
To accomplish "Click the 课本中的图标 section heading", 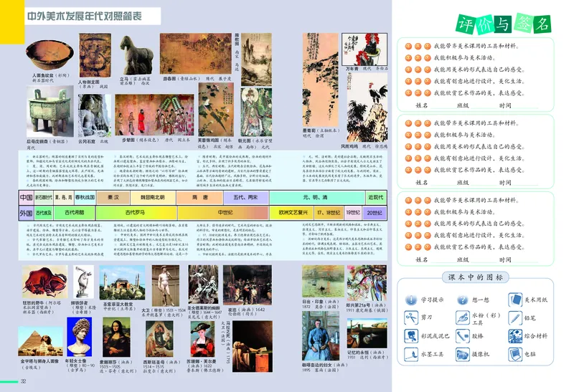I will coord(475,277).
